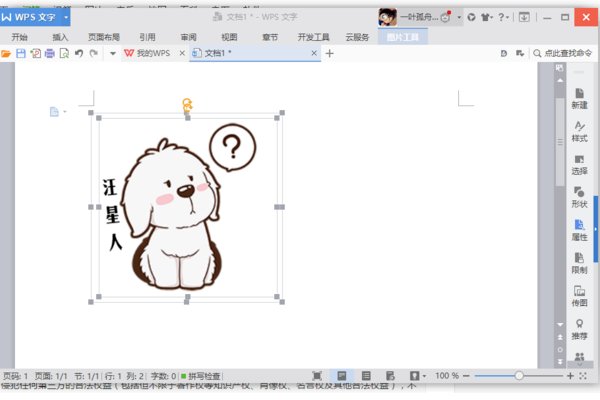Viewport: 600px width, 400px height.
Task: Expand the WPS 文字 application menu arrow
Action: tap(66, 17)
